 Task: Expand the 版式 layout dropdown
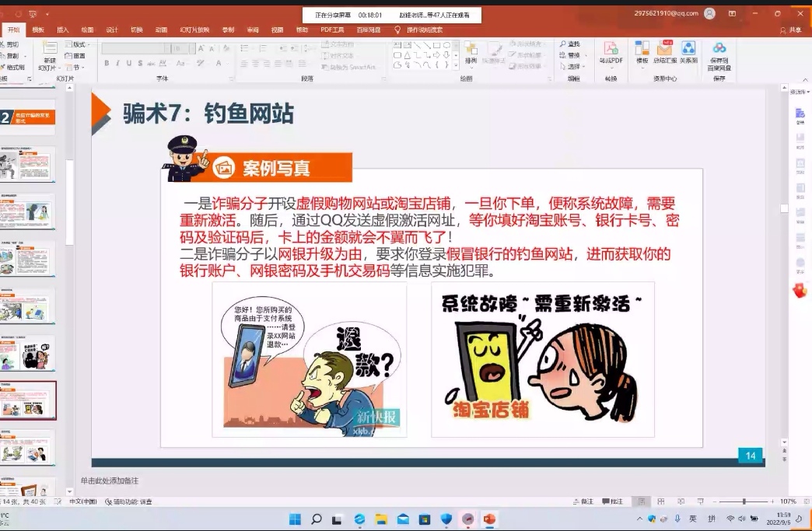[x=79, y=44]
